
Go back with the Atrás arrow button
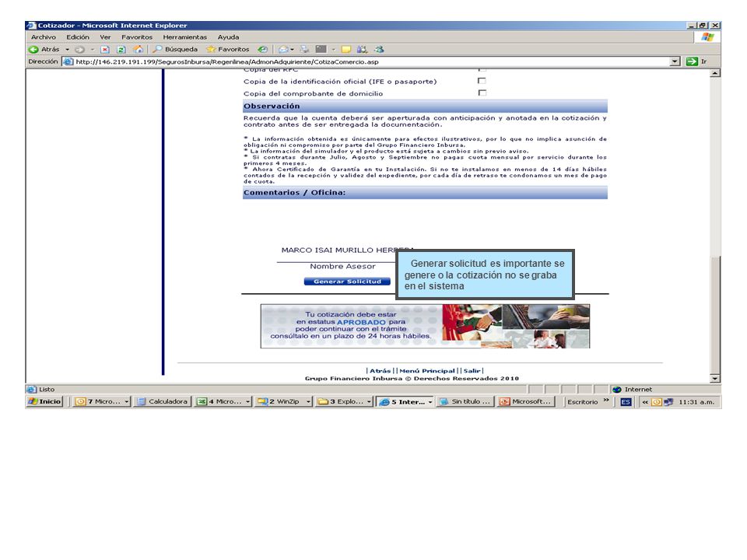pyautogui.click(x=44, y=50)
